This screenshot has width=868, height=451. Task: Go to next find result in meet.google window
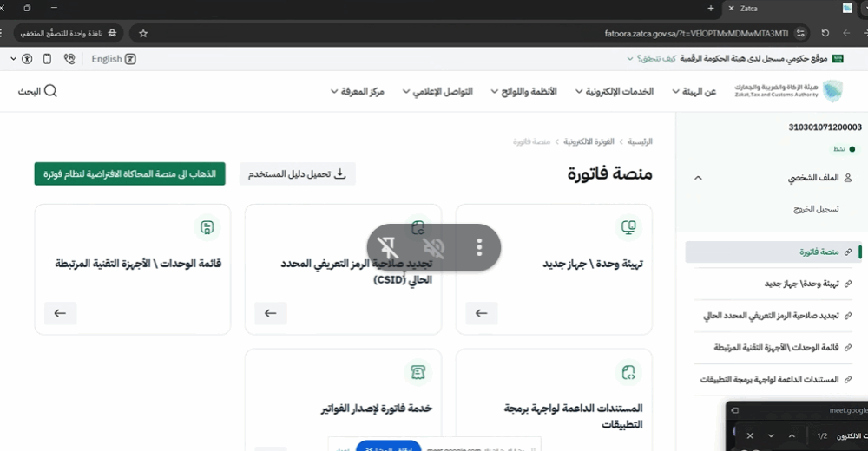[x=771, y=436]
